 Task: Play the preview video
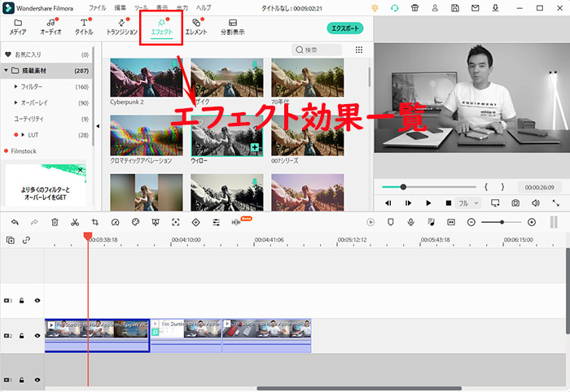pos(428,203)
